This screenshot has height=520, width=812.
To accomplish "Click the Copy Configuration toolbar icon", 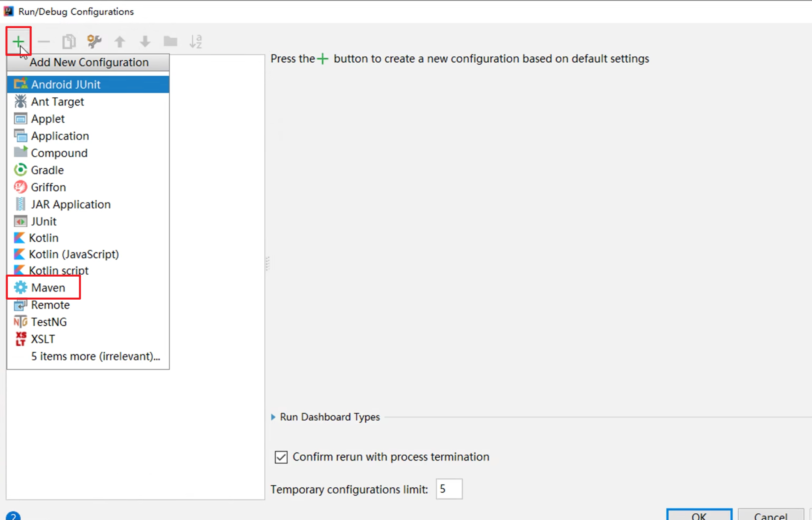I will 69,41.
